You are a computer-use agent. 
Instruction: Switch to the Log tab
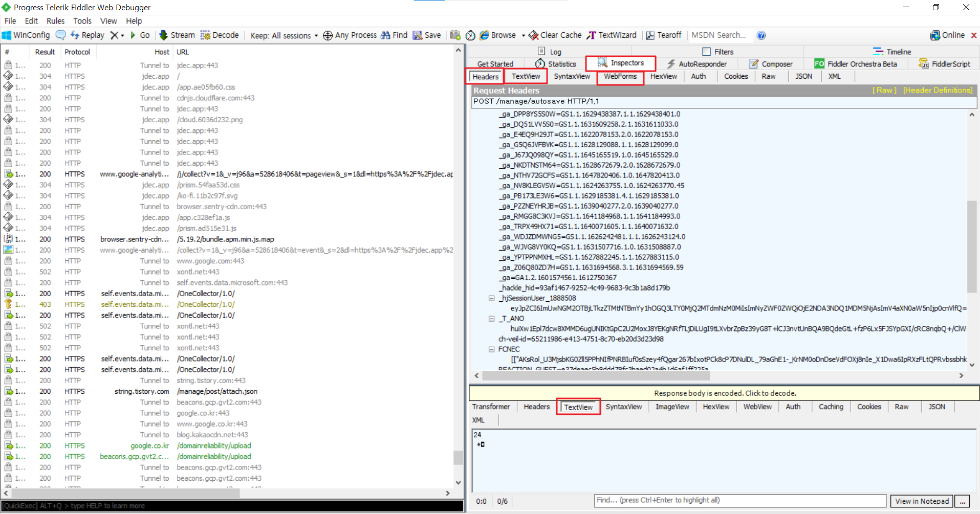click(x=550, y=52)
